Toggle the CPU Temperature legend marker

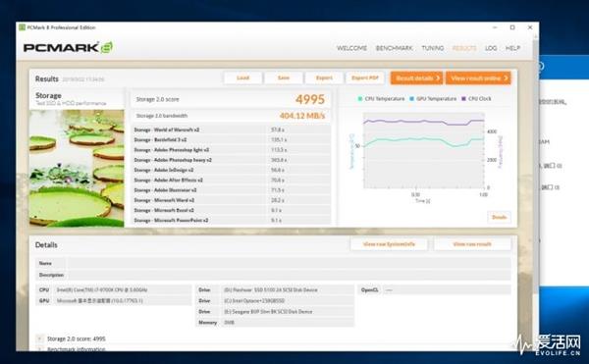click(360, 99)
